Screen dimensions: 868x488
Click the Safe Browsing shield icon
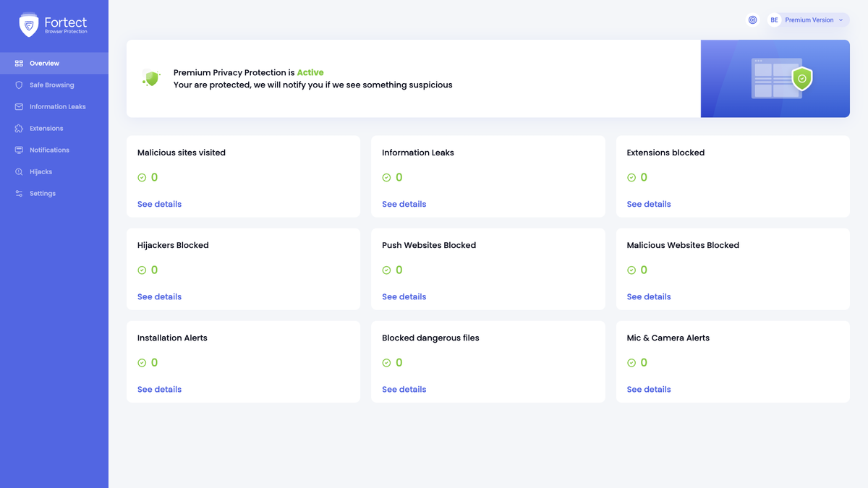click(17, 85)
